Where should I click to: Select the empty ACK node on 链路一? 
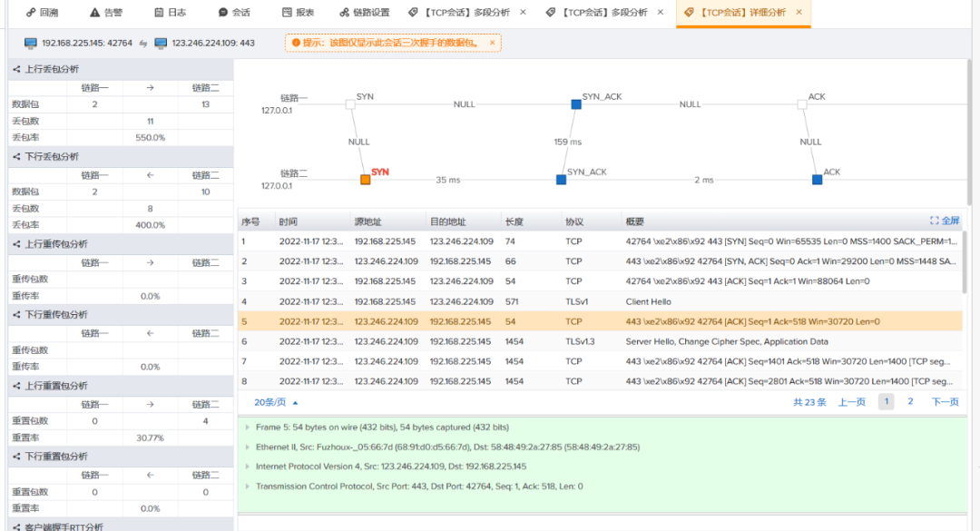802,104
